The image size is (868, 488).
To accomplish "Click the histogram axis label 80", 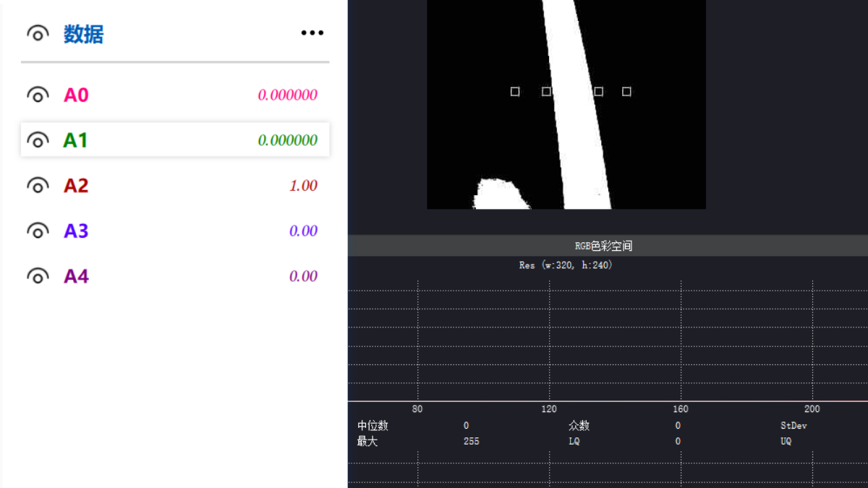I will [417, 409].
